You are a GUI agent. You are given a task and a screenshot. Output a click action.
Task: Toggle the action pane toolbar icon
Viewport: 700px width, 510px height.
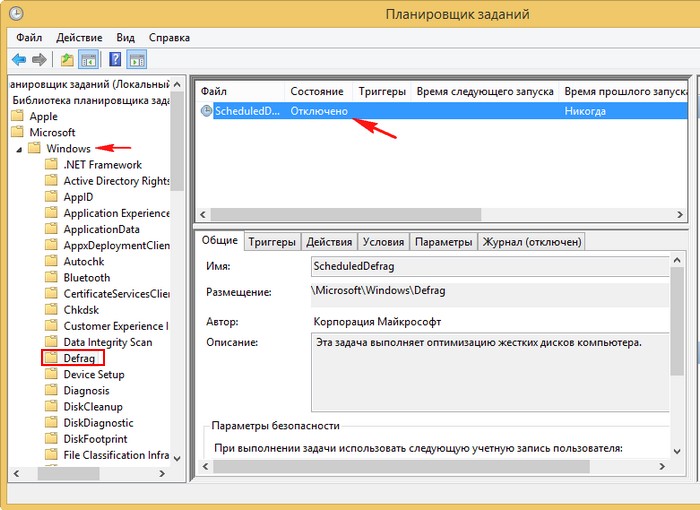click(x=135, y=60)
